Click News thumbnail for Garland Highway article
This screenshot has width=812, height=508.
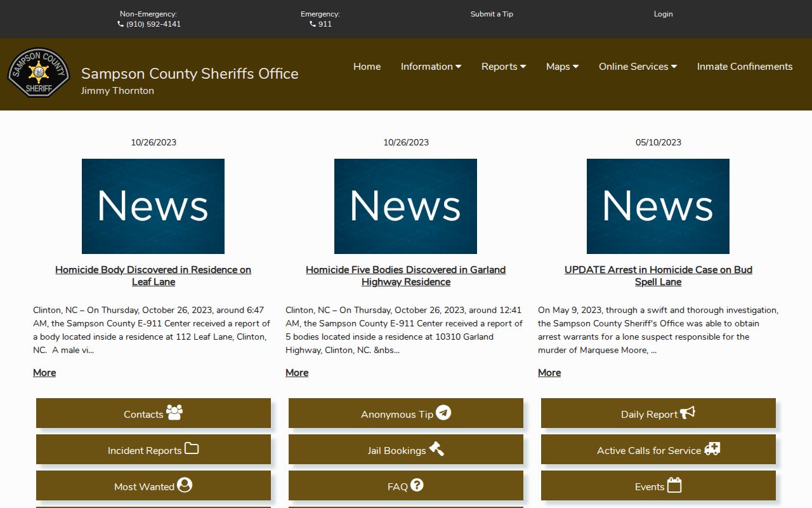(x=405, y=206)
